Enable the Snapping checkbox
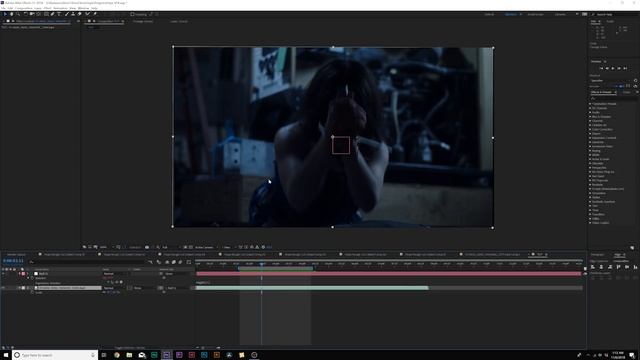This screenshot has height=360, width=640. coord(132,14)
